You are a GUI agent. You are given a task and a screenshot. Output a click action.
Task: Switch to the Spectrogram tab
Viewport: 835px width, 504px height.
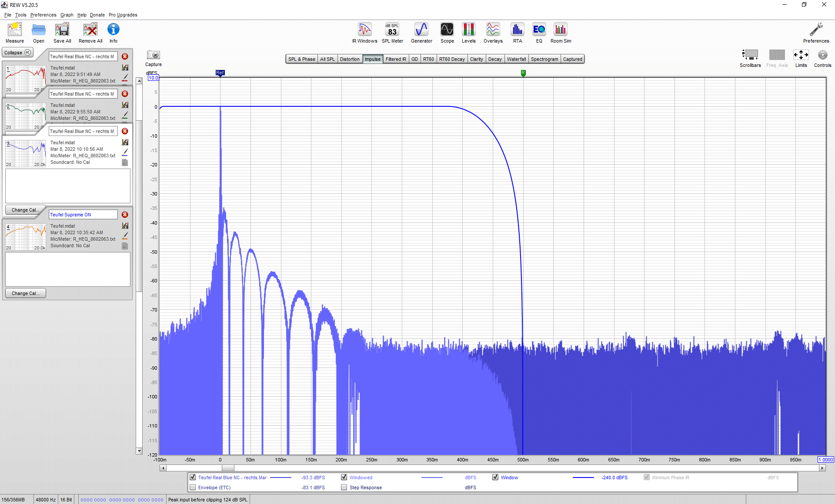tap(544, 59)
